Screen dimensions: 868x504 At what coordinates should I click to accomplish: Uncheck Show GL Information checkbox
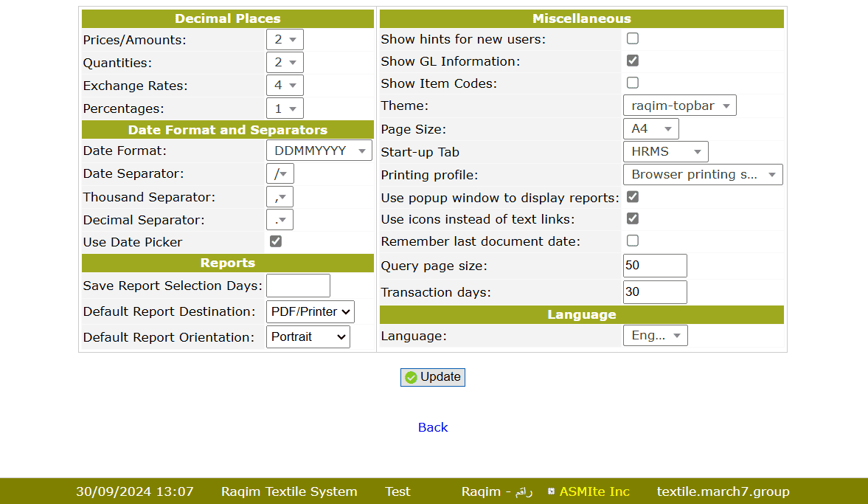point(633,61)
